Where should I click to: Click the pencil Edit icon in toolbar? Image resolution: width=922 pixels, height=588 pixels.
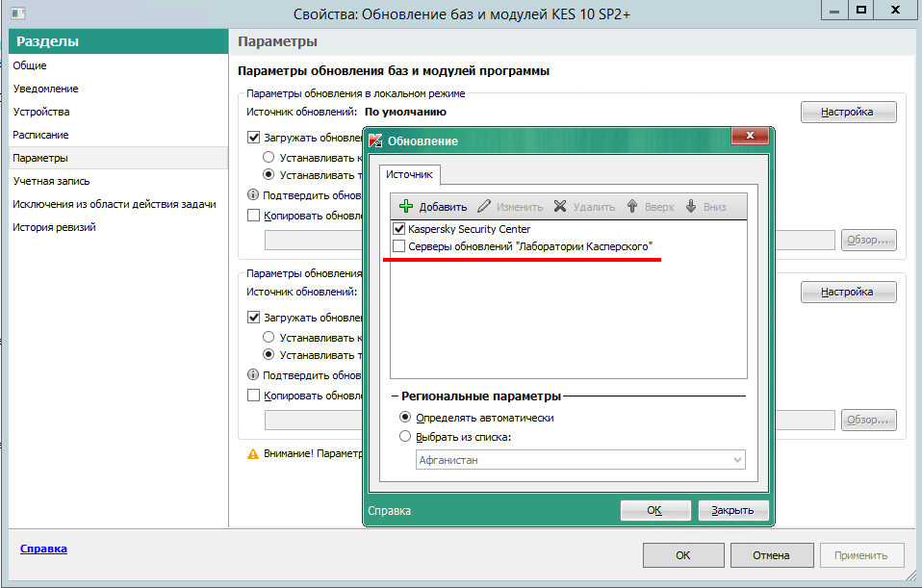click(x=484, y=206)
